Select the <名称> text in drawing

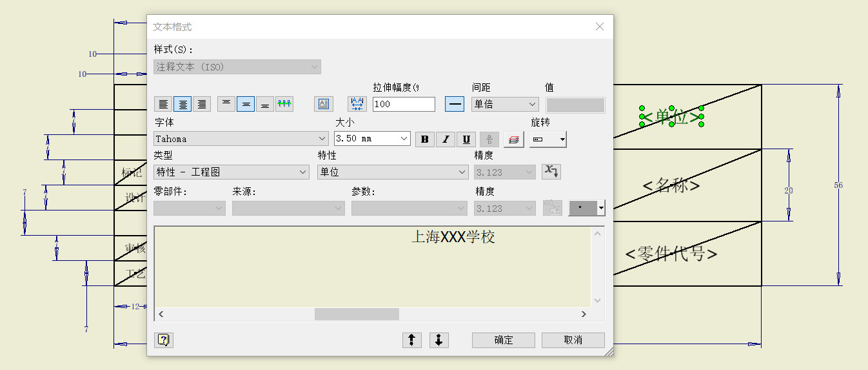[x=671, y=185]
